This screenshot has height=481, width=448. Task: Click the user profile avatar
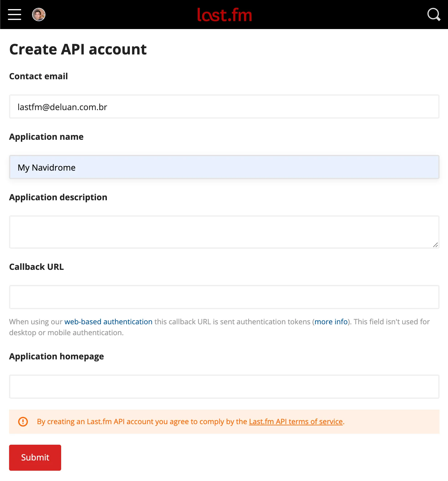coord(39,15)
